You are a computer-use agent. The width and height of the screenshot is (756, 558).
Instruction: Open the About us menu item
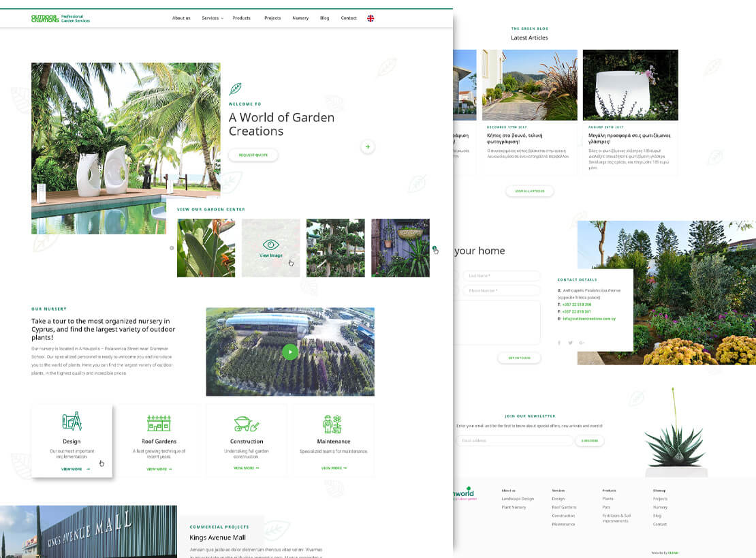tap(181, 18)
